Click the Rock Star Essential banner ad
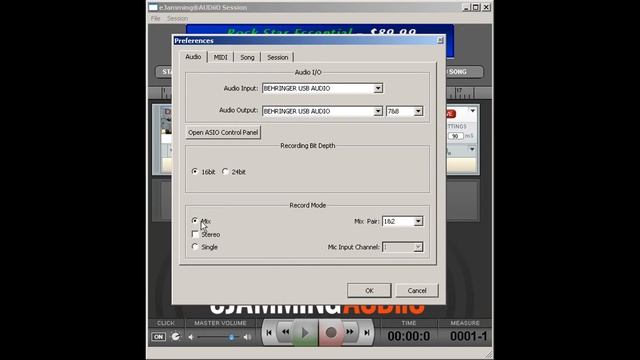The width and height of the screenshot is (640, 360). point(320,30)
